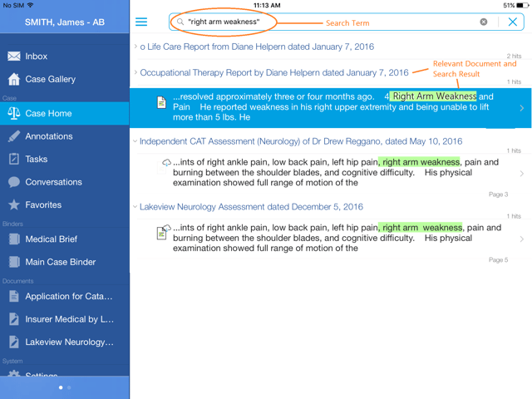Open Application for Cata... document icon
532x399 pixels.
click(14, 296)
